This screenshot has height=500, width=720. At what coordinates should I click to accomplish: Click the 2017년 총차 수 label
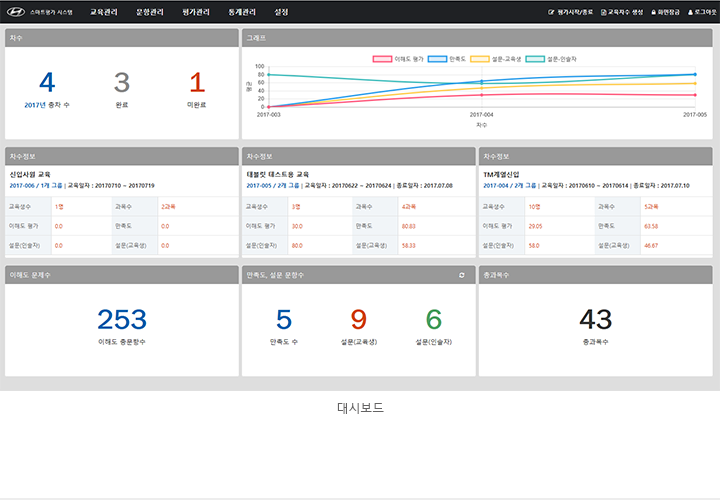tap(47, 105)
